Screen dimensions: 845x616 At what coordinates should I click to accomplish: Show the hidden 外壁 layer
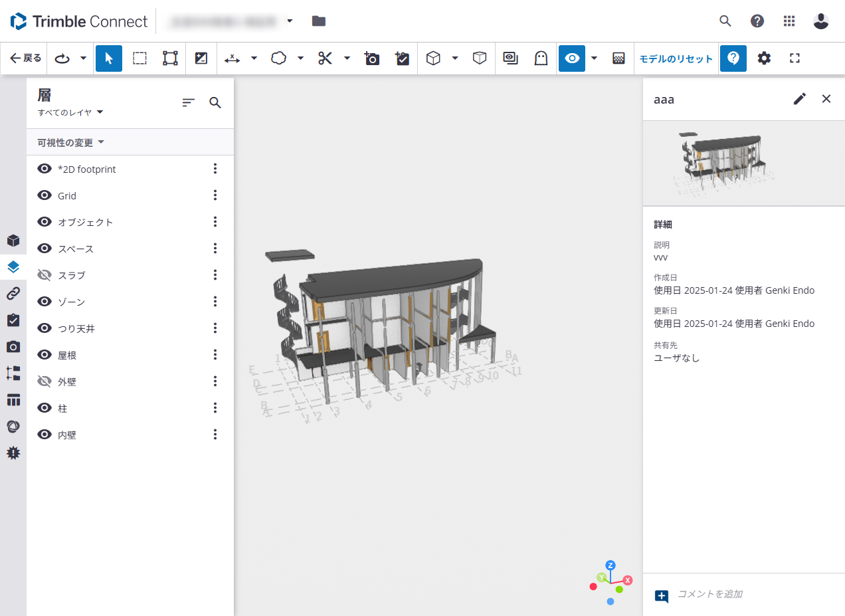click(45, 381)
